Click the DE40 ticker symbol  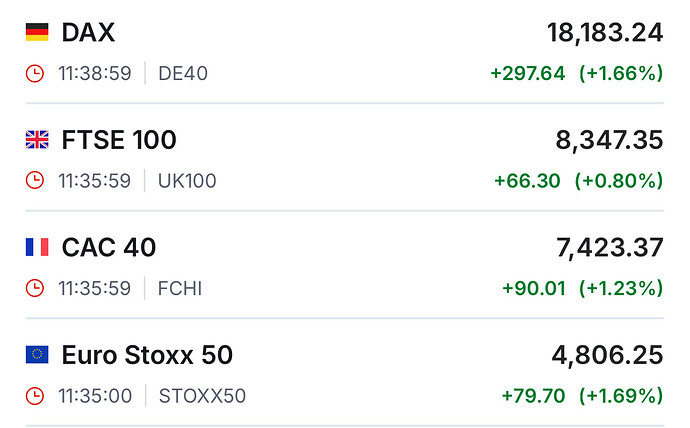click(183, 73)
